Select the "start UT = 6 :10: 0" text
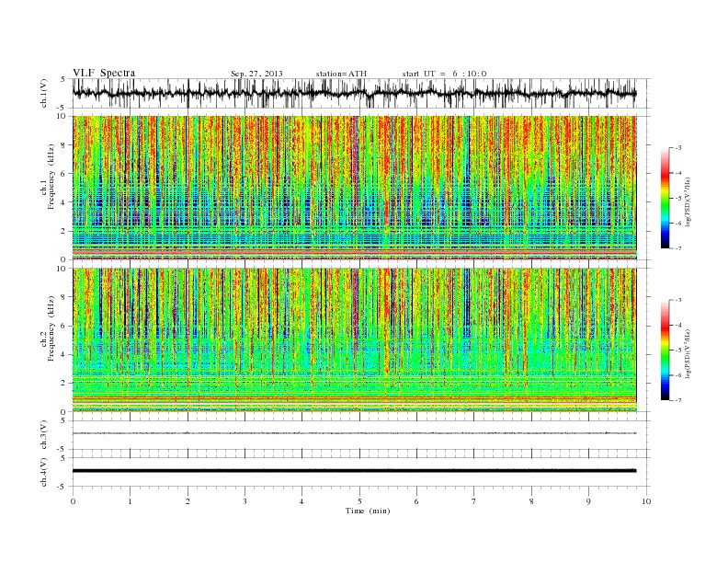The height and width of the screenshot is (563, 728). point(444,74)
